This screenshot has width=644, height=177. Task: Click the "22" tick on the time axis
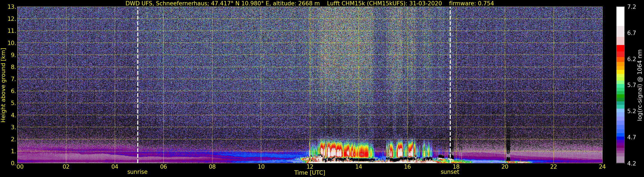[x=554, y=167]
